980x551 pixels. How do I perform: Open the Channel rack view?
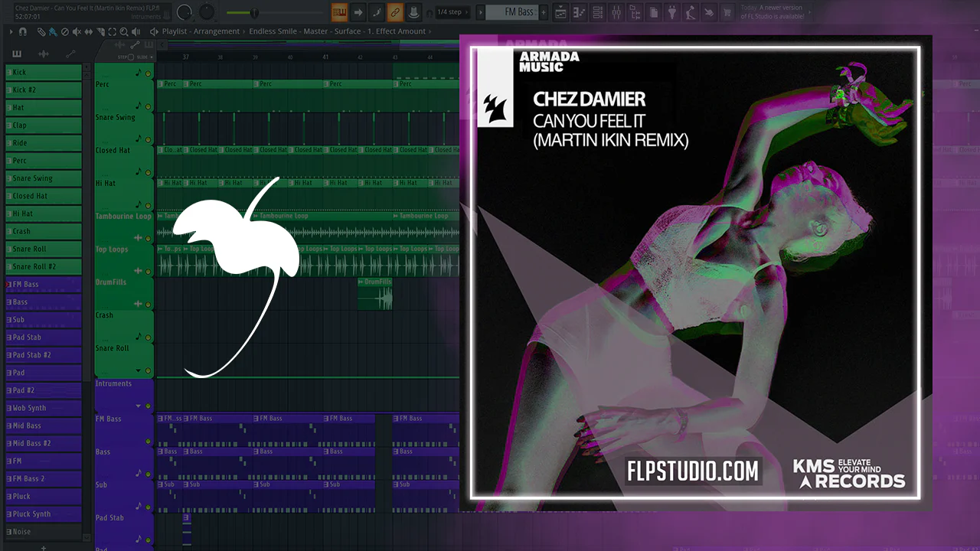pos(597,12)
